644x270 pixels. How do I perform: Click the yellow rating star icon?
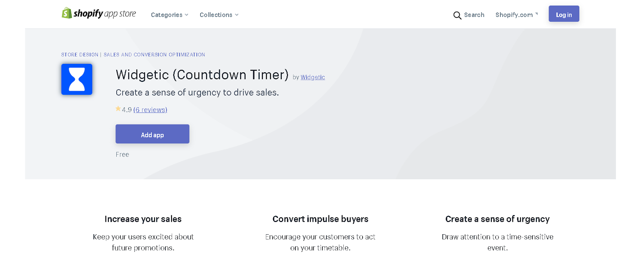[x=118, y=109]
